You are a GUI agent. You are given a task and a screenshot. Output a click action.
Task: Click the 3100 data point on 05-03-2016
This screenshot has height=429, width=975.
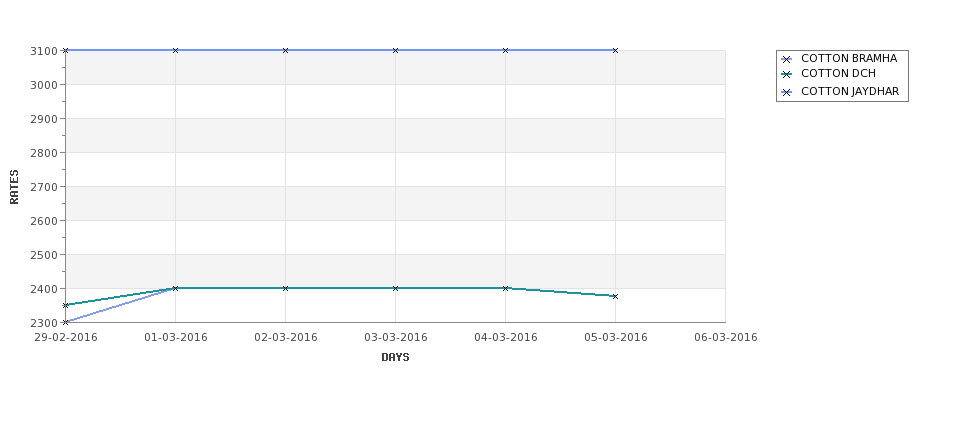tap(616, 50)
